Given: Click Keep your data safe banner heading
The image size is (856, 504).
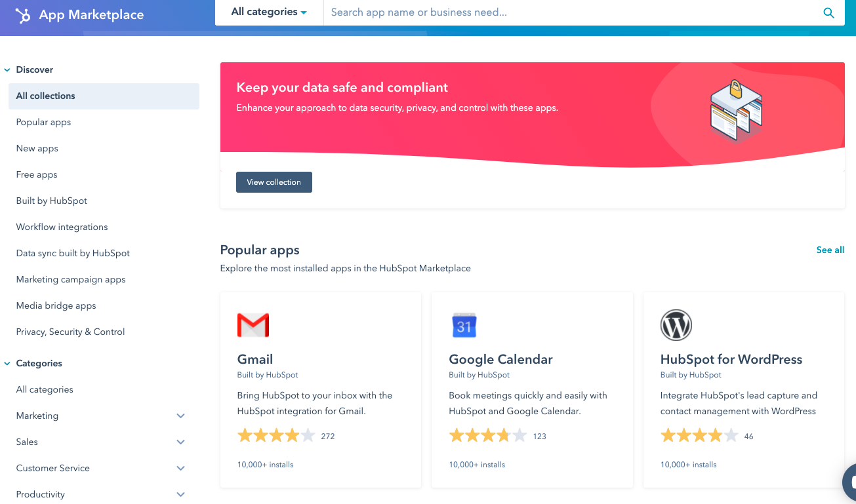Looking at the screenshot, I should 342,87.
